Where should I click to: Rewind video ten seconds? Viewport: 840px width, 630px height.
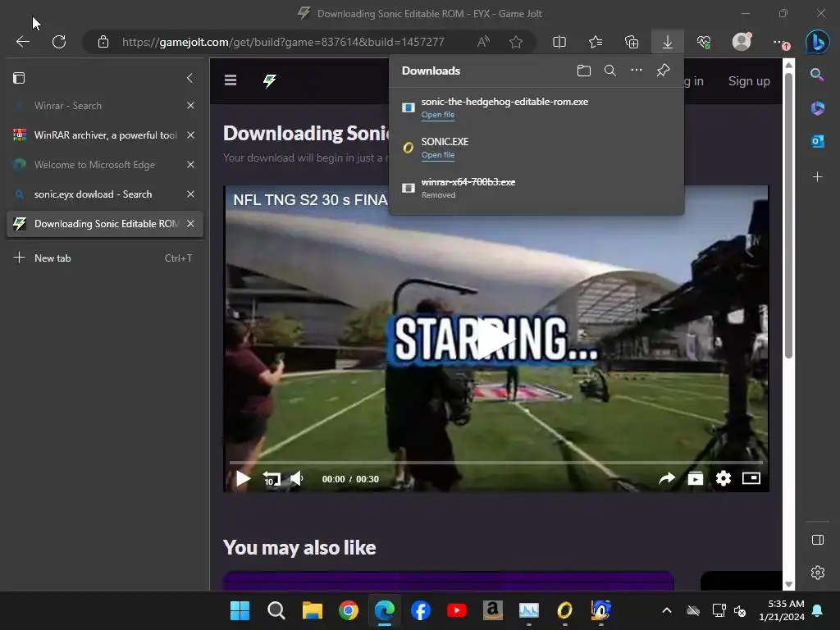click(x=272, y=478)
